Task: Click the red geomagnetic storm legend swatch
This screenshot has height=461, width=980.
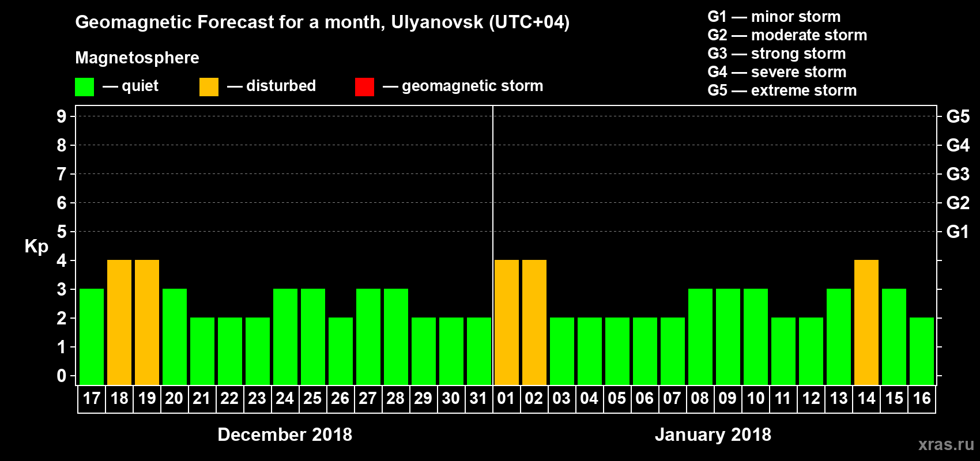Action: (x=364, y=87)
